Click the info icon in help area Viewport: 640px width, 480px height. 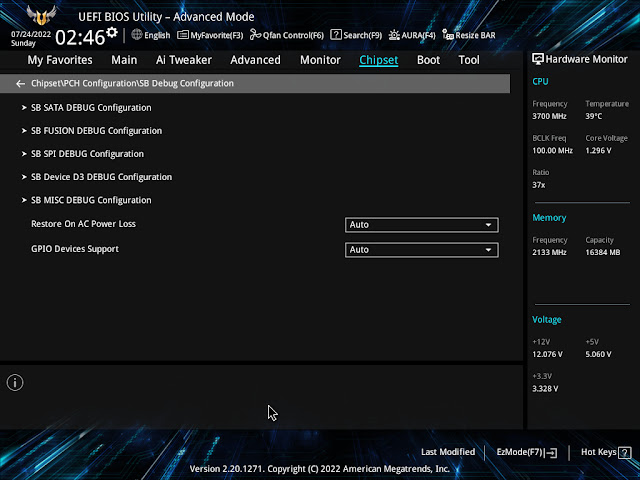click(x=15, y=383)
